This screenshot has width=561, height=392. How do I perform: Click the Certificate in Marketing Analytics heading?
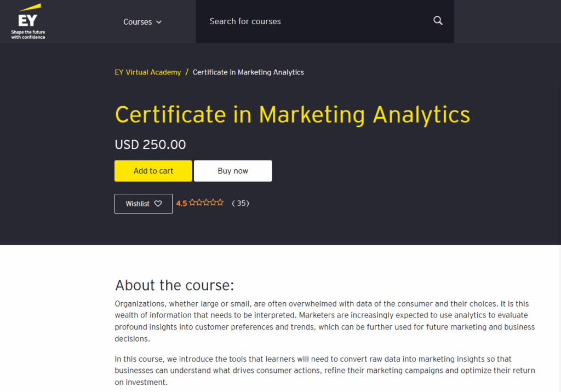(293, 114)
